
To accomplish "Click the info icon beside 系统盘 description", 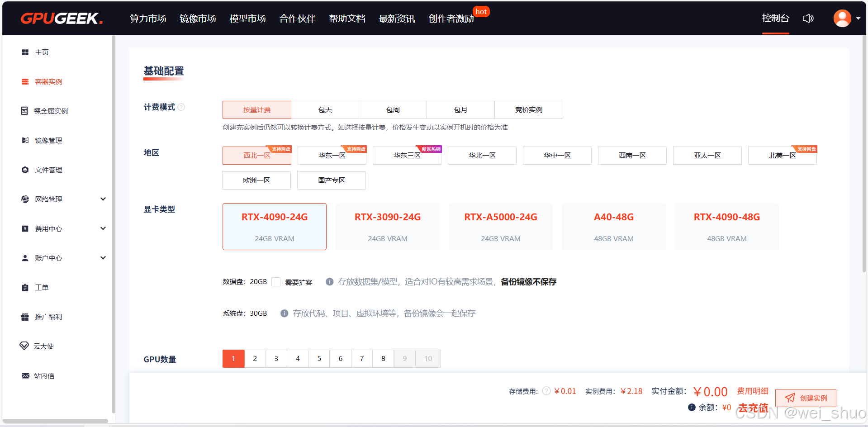I will tap(285, 313).
